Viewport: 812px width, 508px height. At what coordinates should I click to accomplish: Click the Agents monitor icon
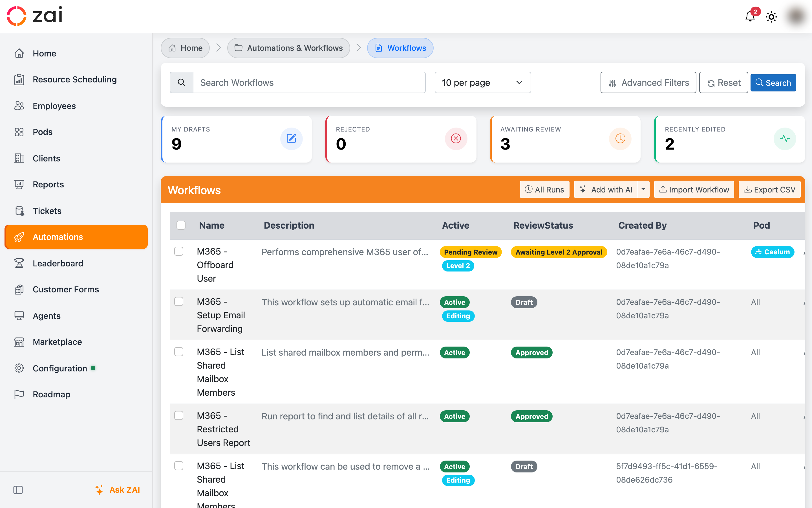point(19,316)
